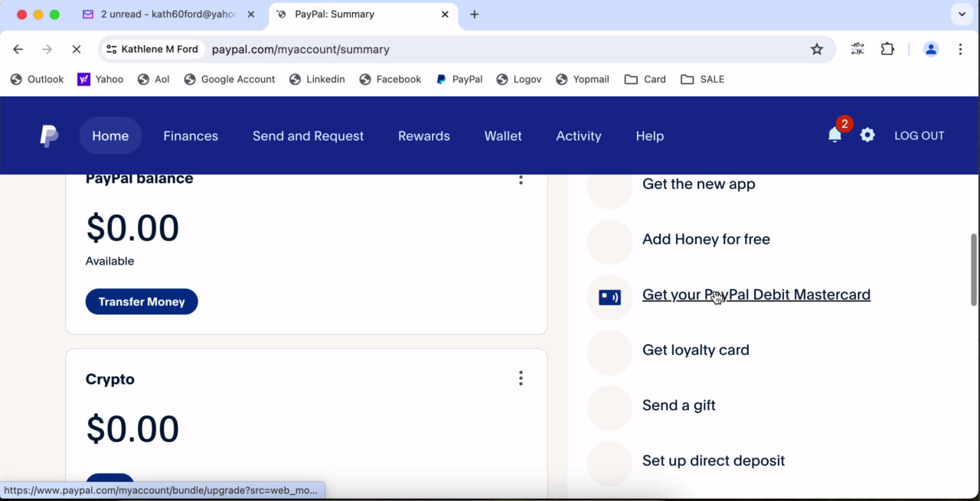Viewport: 980px width, 501px height.
Task: Open the Rewards page
Action: click(424, 136)
